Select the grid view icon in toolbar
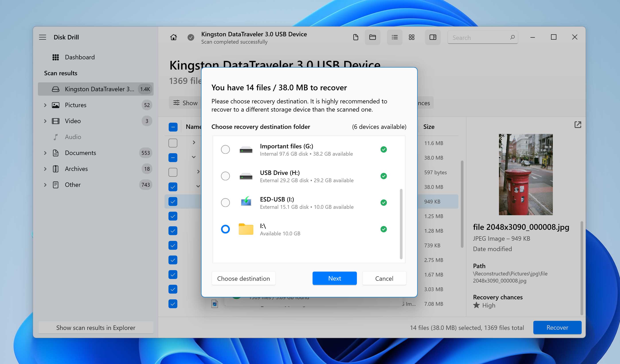 tap(412, 37)
